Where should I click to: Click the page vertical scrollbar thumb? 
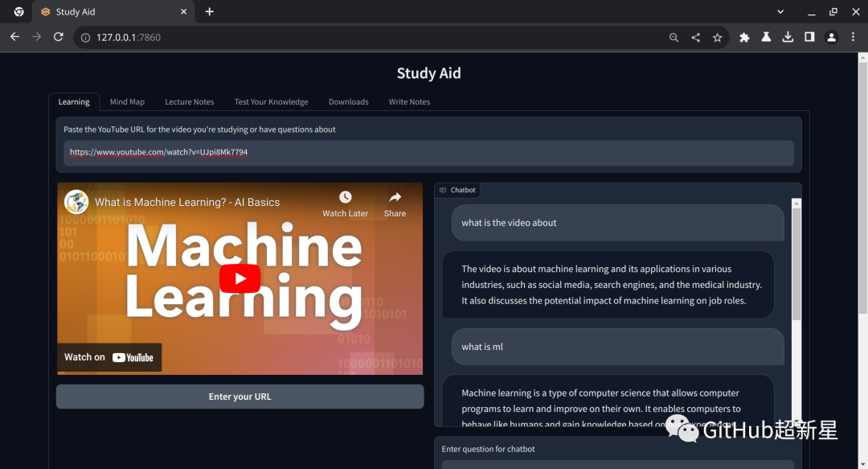pos(862,188)
